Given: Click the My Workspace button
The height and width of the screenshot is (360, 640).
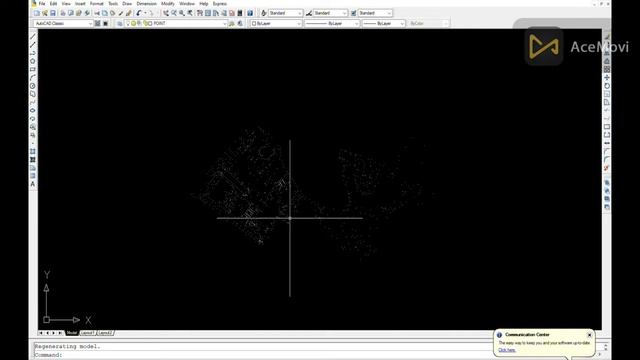Looking at the screenshot, I should pyautogui.click(x=106, y=24).
